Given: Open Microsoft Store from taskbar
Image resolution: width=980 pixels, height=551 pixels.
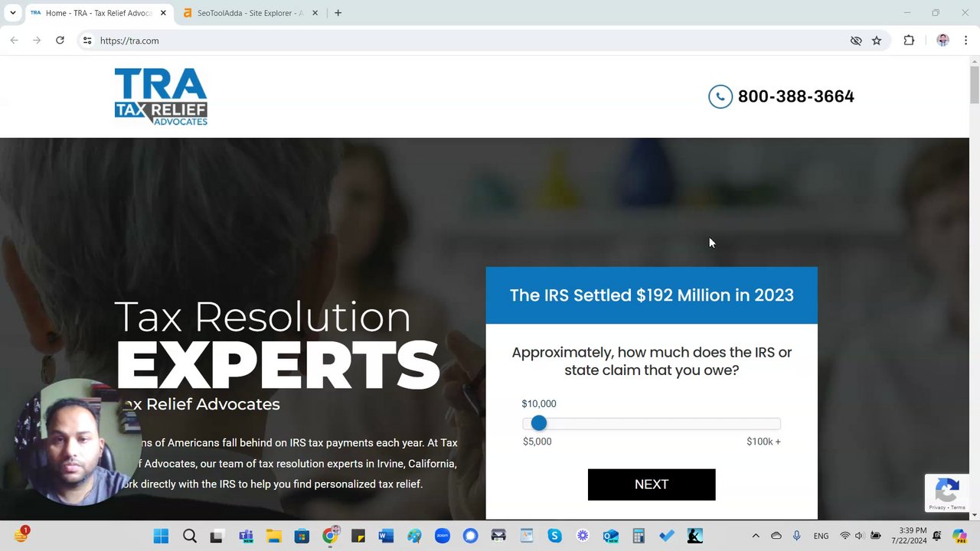Looking at the screenshot, I should coord(302,536).
